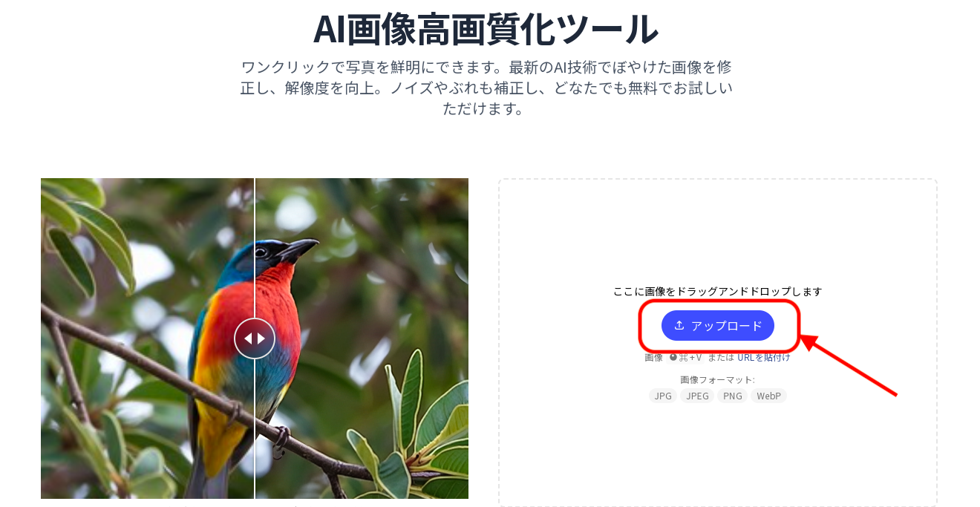Screen dimensions: 980x507
Task: Select the JPEG format chip
Action: (697, 396)
